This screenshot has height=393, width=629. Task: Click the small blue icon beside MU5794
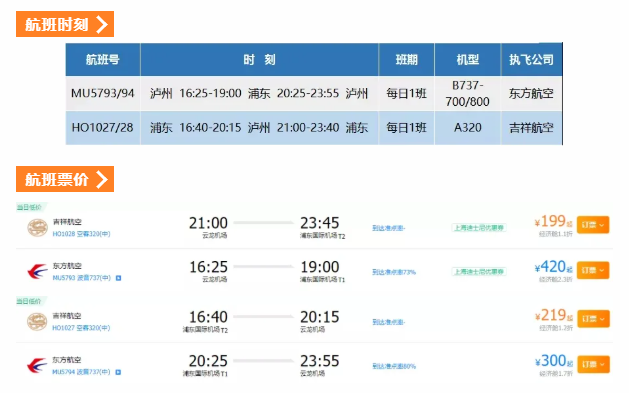click(x=118, y=372)
